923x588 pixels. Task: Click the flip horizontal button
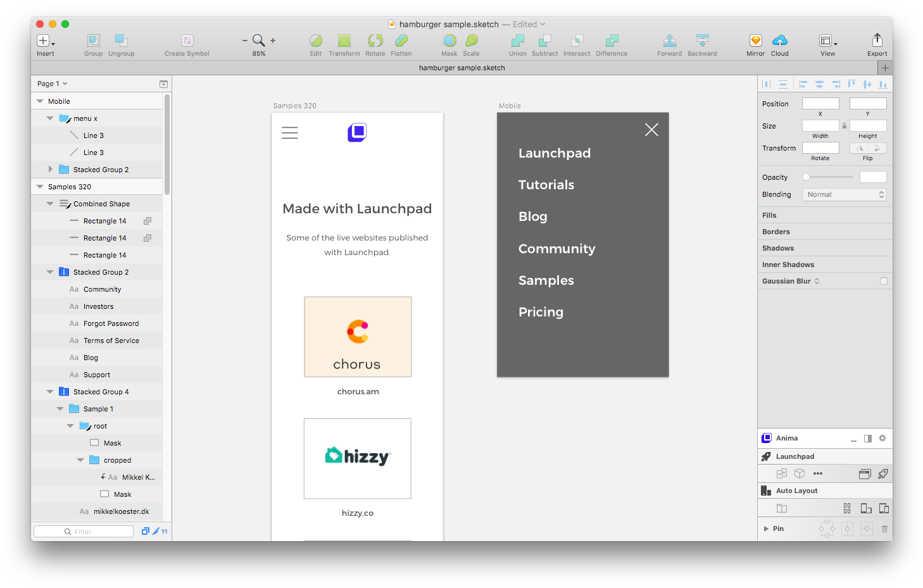(x=859, y=148)
